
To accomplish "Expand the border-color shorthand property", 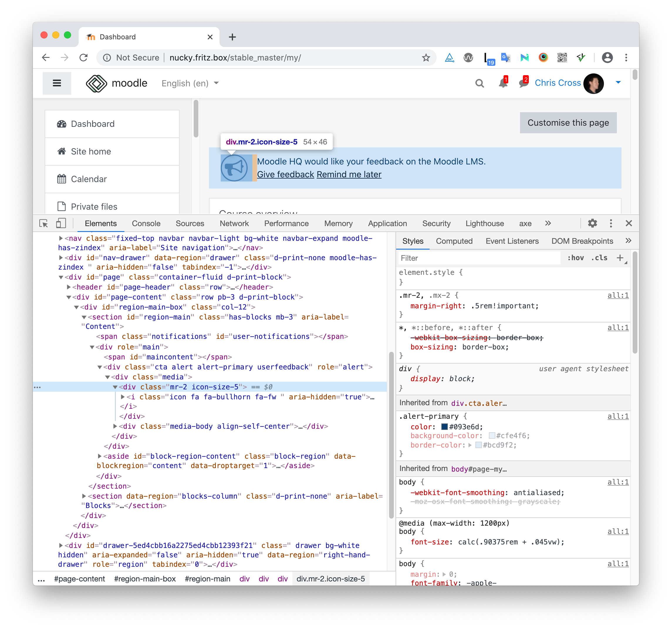I will pos(470,445).
